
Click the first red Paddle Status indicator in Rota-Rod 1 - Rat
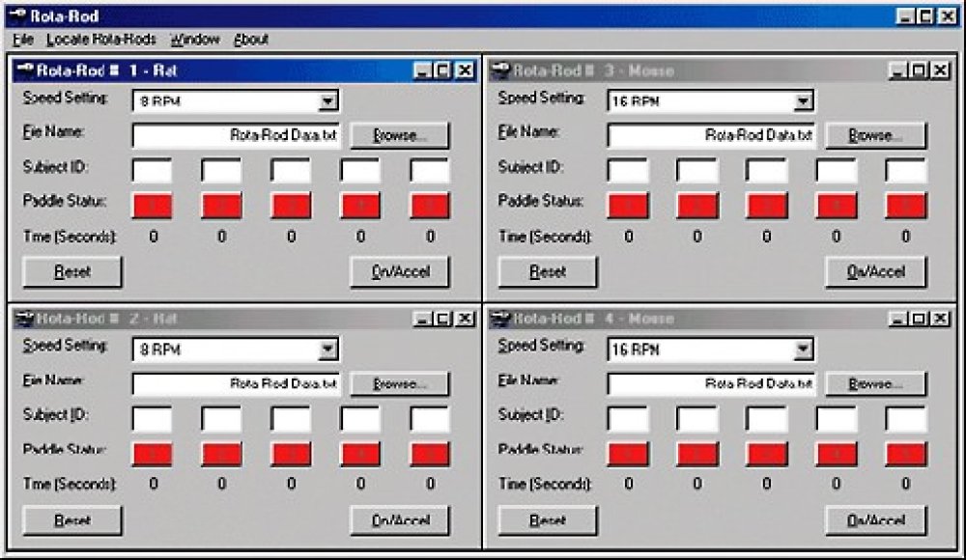coord(153,205)
